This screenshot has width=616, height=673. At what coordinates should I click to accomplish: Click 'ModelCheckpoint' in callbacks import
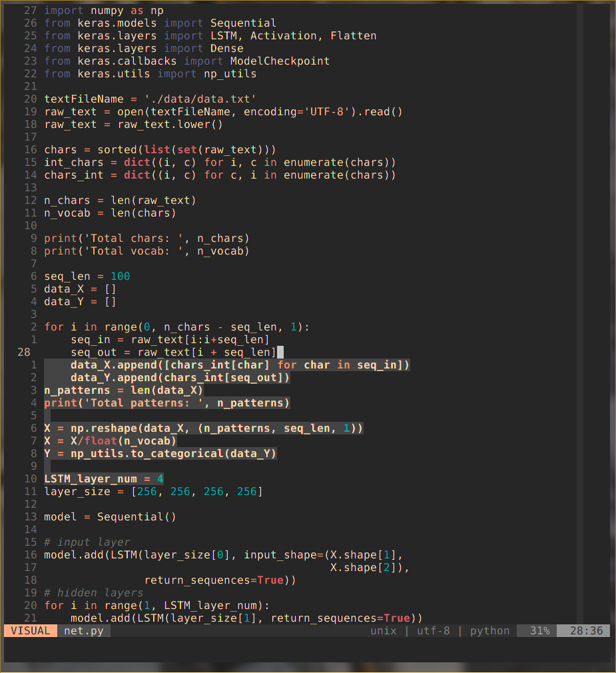point(280,61)
